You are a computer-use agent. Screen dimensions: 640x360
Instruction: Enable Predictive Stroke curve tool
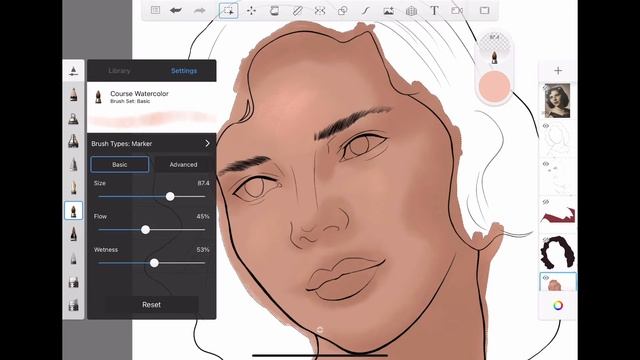pos(366,11)
